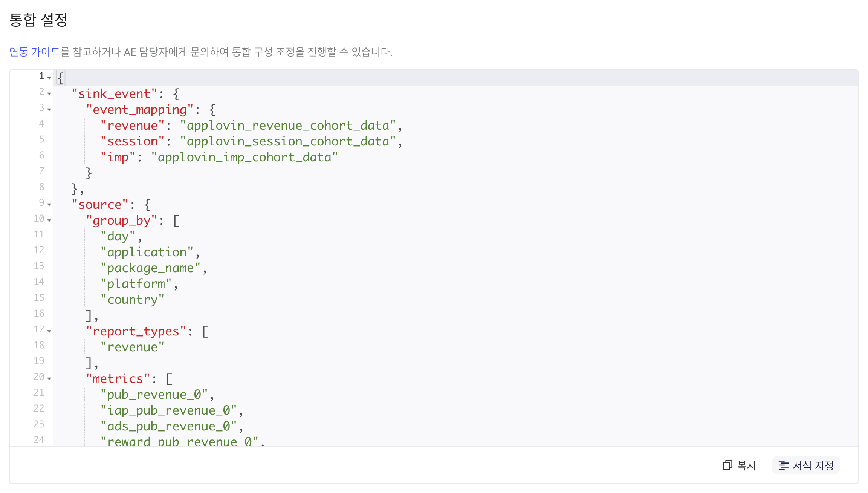Click the "ads_pub_revenue_0" value

click(x=168, y=426)
